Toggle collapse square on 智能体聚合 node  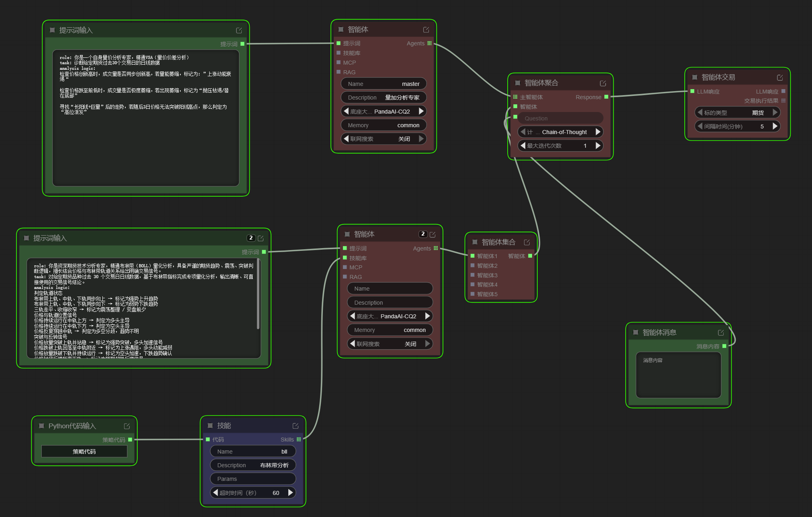click(518, 83)
